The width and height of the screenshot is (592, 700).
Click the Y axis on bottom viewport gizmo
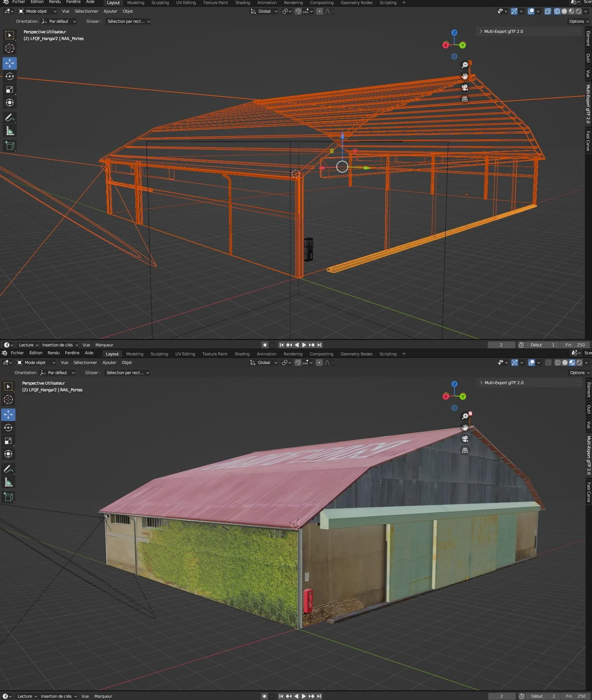[463, 397]
